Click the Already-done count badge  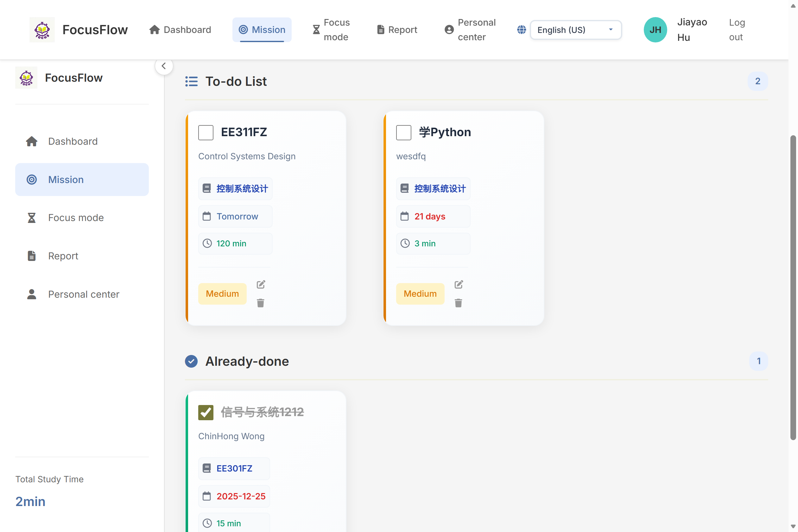coord(758,361)
